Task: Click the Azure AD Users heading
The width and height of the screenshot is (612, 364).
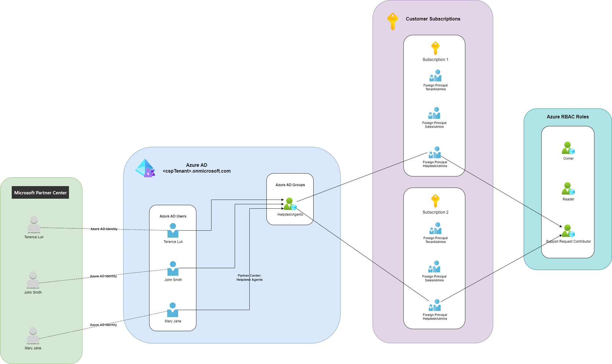Action: pos(173,216)
